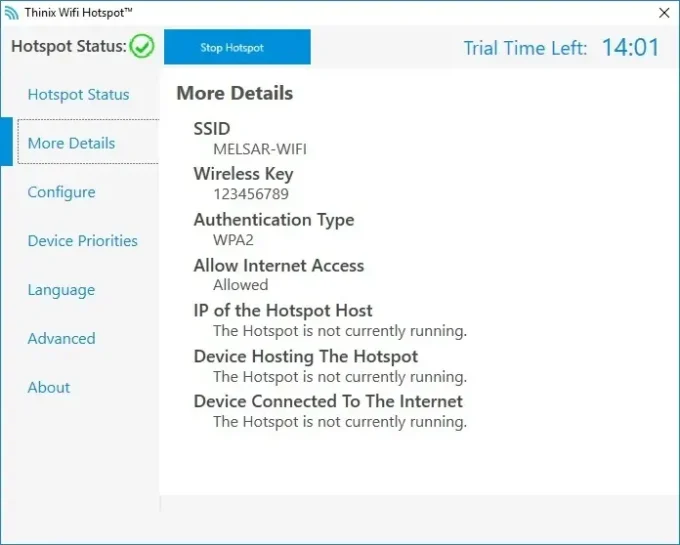Close the Thinix Wifi Hotspot window

click(x=663, y=12)
